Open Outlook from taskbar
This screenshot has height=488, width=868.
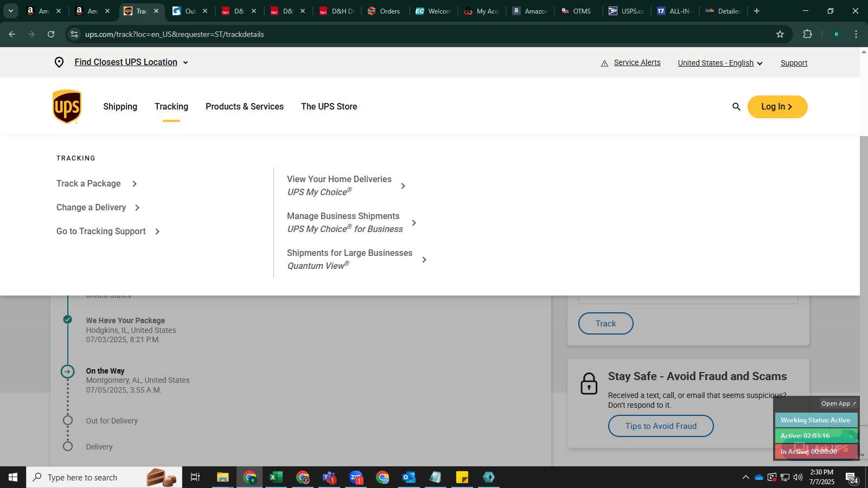tap(409, 477)
